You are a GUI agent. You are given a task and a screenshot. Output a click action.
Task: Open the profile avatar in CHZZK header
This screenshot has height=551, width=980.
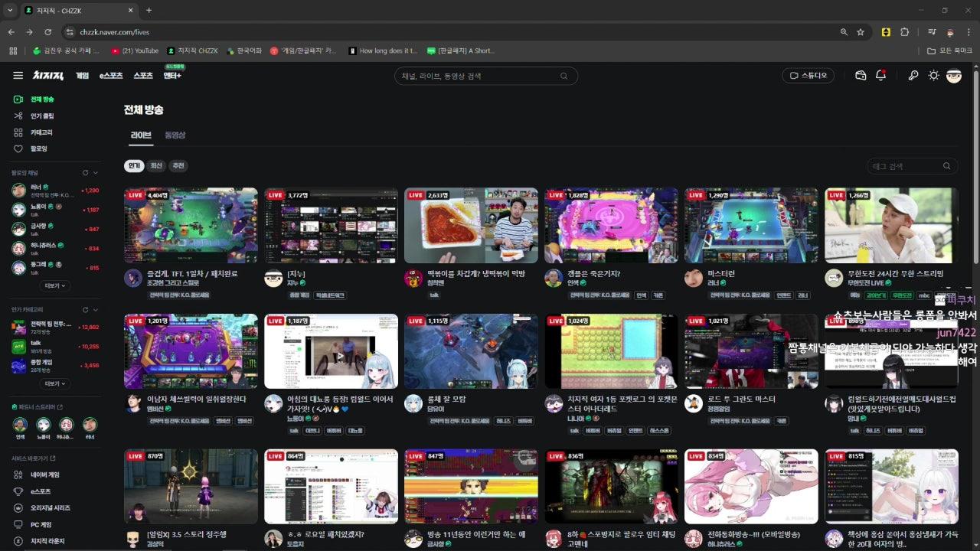tap(953, 75)
